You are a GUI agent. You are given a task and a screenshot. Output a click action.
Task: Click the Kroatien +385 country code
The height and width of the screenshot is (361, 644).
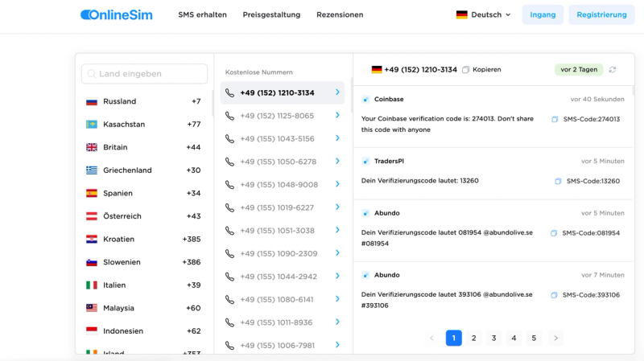click(x=192, y=239)
